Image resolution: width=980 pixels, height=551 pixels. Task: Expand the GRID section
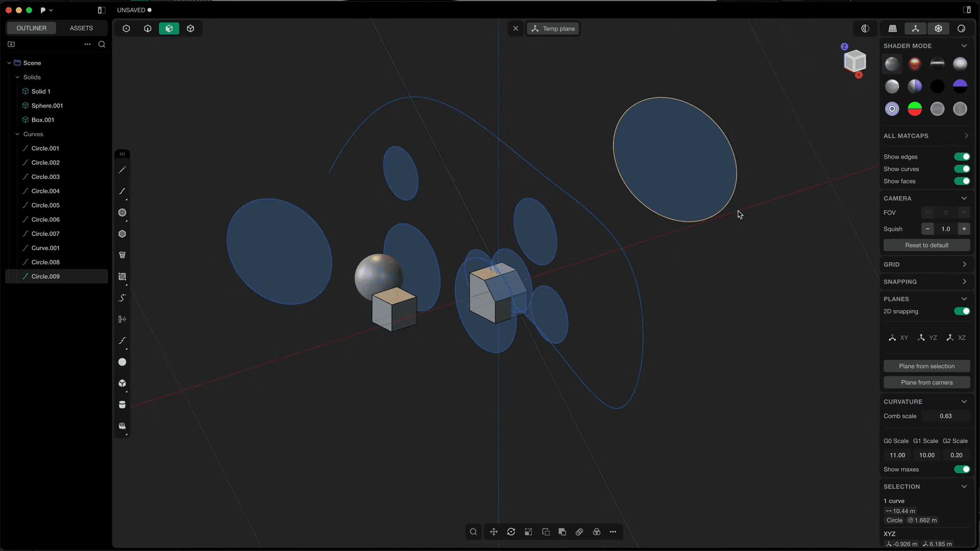point(964,264)
